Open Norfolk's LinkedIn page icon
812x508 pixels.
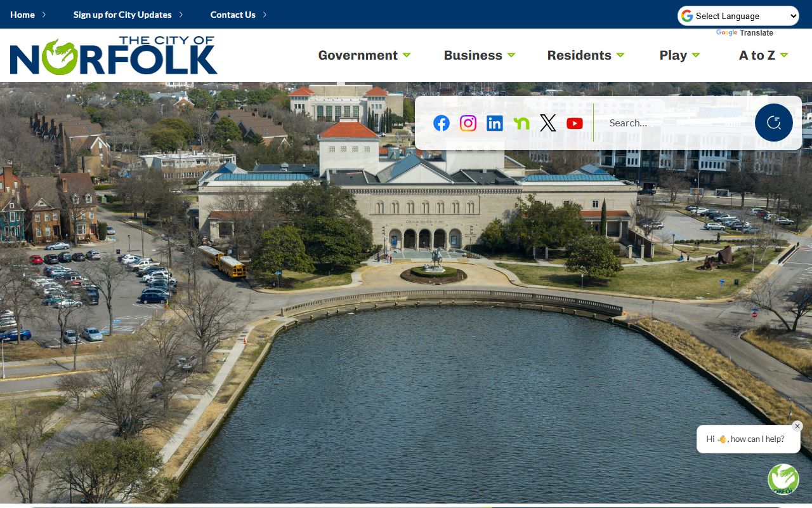click(x=495, y=123)
